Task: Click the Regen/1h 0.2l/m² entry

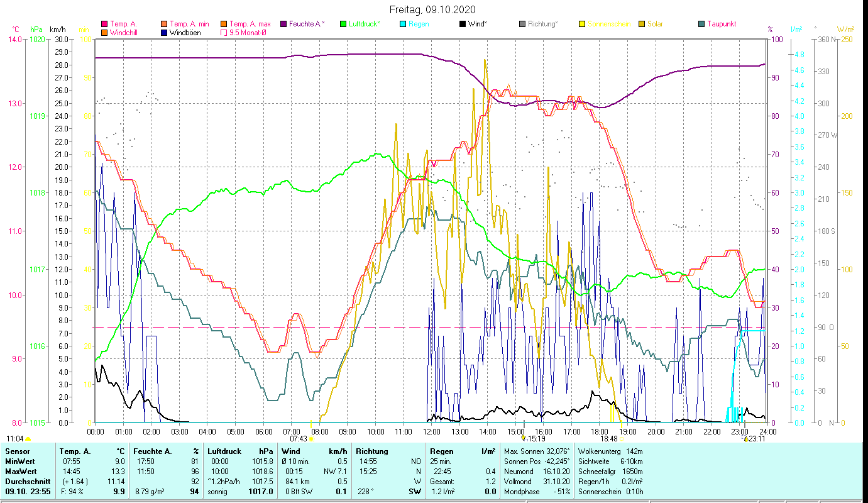Action: (x=610, y=482)
